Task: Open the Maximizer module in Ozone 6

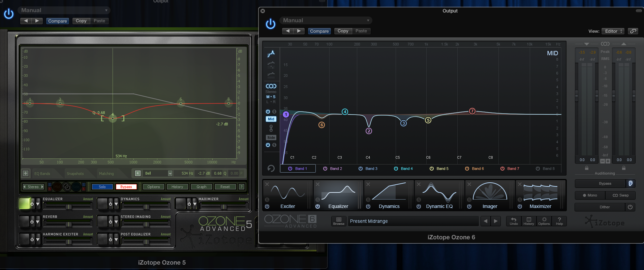Action: coord(541,196)
